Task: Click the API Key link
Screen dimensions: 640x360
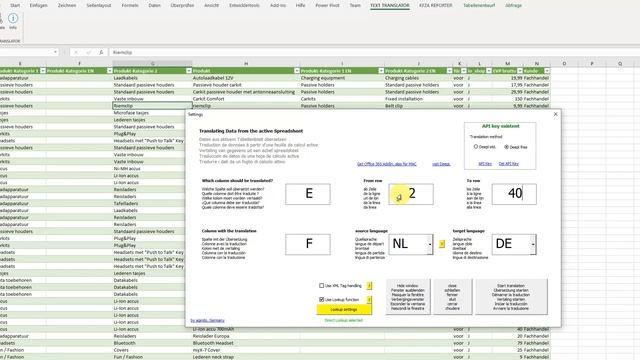Action: (x=485, y=164)
